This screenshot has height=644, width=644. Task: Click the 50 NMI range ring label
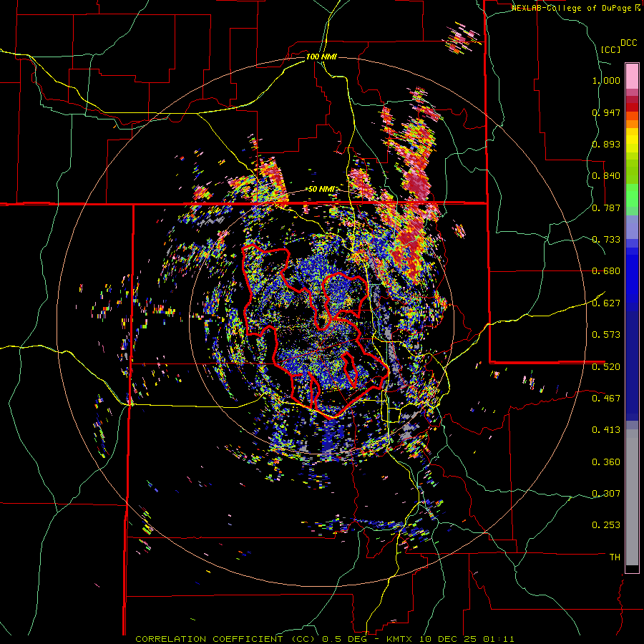(321, 190)
